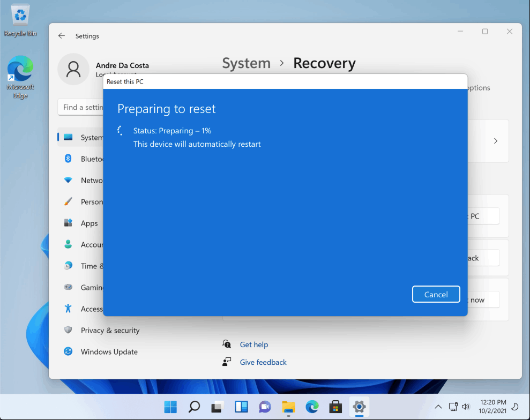The width and height of the screenshot is (530, 420).
Task: Show hidden system tray icons
Action: click(x=438, y=407)
